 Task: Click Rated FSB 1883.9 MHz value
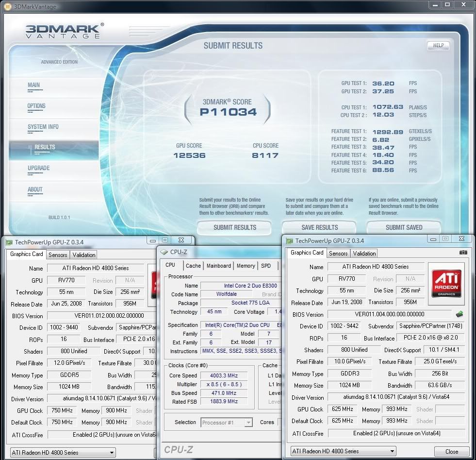pyautogui.click(x=224, y=401)
